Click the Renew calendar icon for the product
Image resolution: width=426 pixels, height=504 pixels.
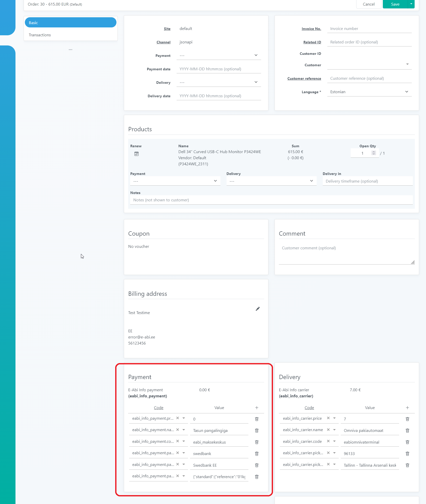click(137, 154)
